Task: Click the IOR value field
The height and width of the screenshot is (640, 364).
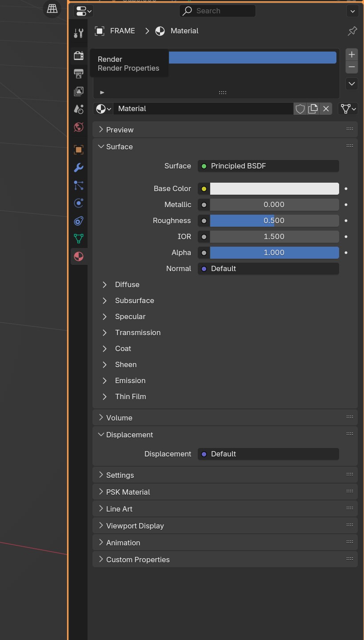Action: click(274, 236)
